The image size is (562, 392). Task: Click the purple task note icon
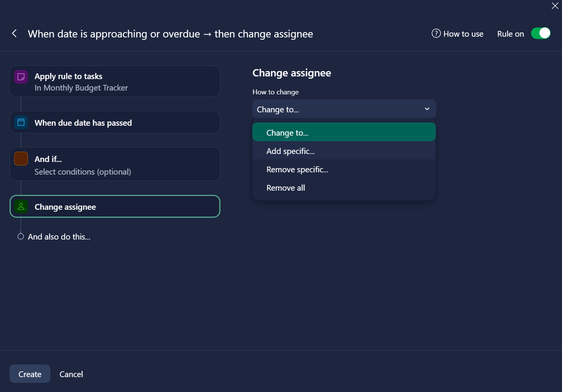[x=21, y=77]
